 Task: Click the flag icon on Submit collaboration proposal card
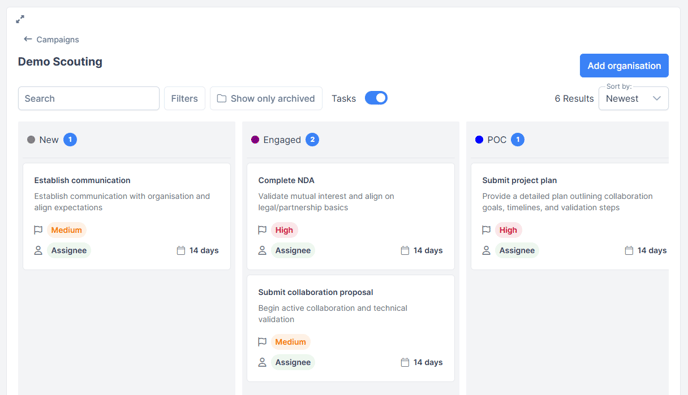point(262,342)
